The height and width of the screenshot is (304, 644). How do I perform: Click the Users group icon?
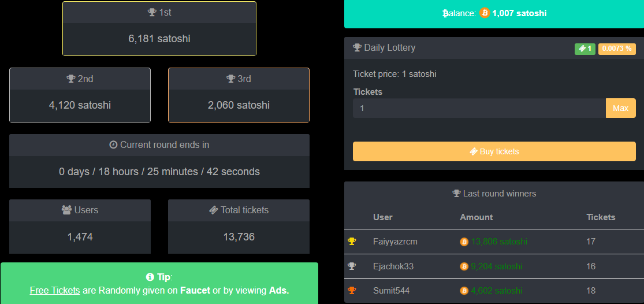pos(66,210)
